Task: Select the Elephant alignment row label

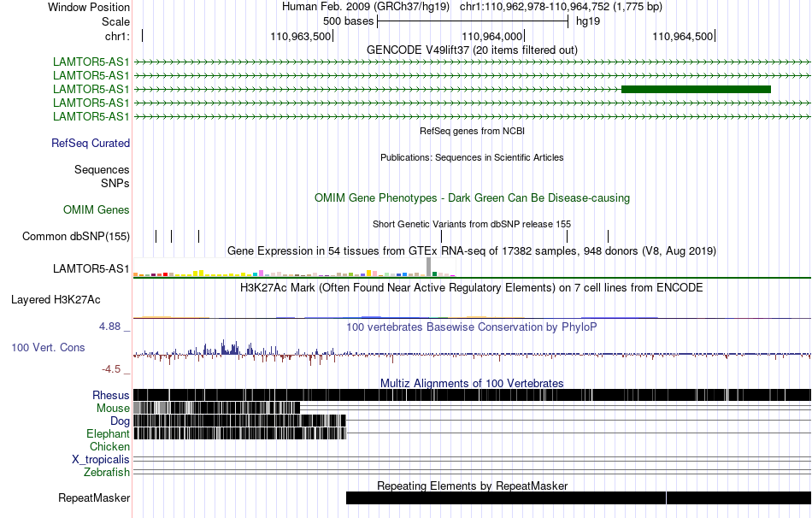Action: pyautogui.click(x=108, y=433)
